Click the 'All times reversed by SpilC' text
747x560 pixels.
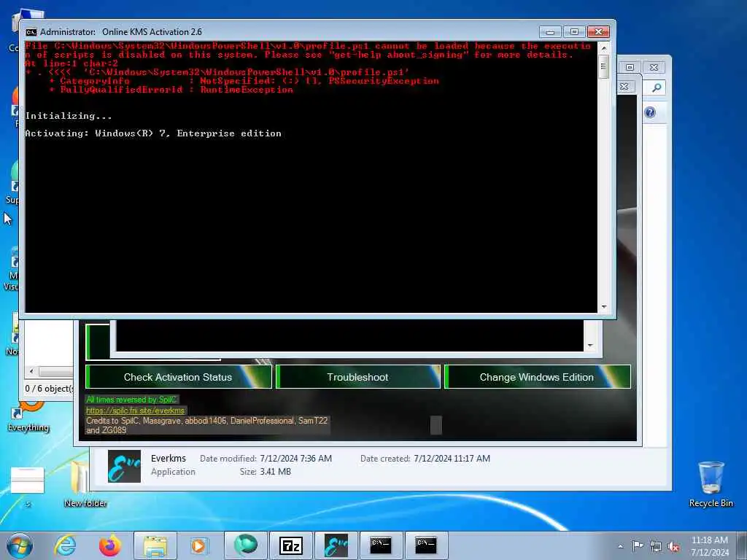[x=131, y=400]
